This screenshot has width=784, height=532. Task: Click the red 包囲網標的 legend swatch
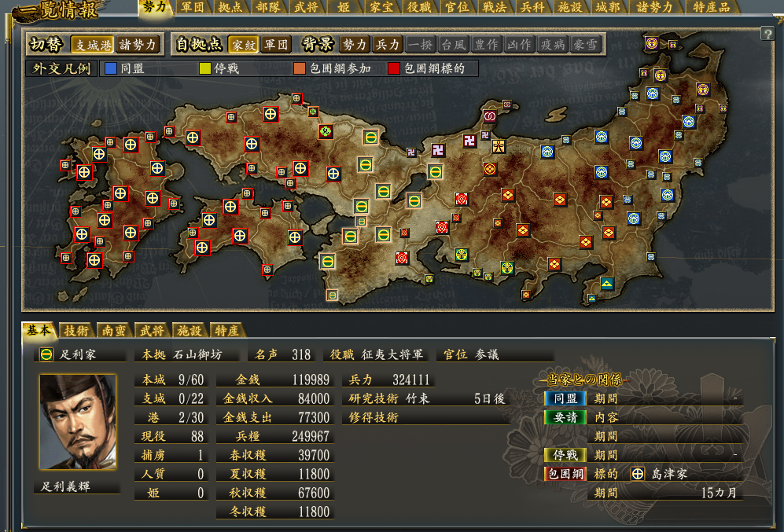click(x=394, y=68)
